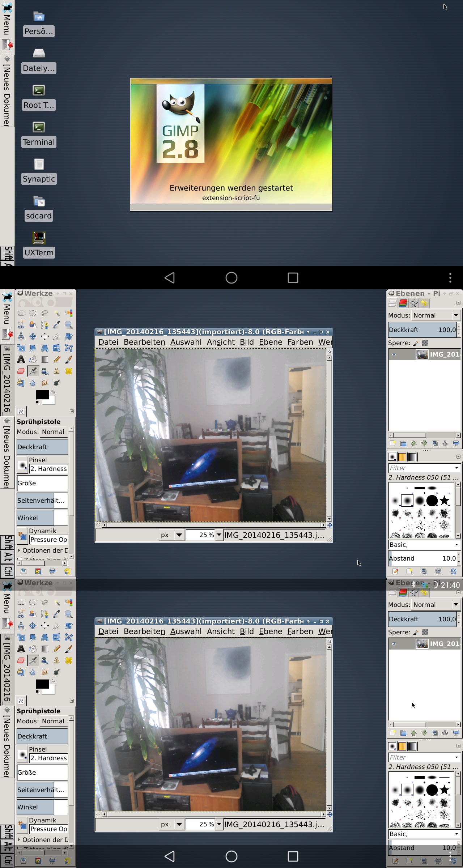The width and height of the screenshot is (463, 868).
Task: Choose the Rotate tool in middle screen toolbox
Action: [x=69, y=336]
